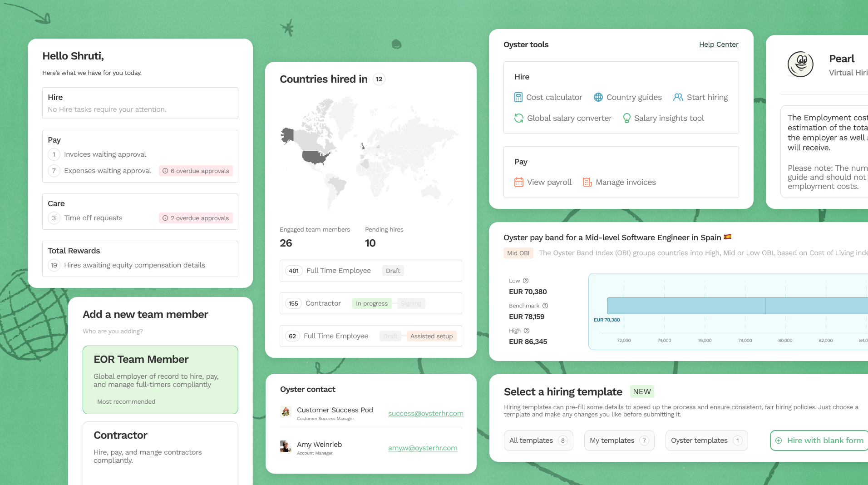Email amy.w@oysterhr.com
Screen dimensions: 868x485
[423, 448]
